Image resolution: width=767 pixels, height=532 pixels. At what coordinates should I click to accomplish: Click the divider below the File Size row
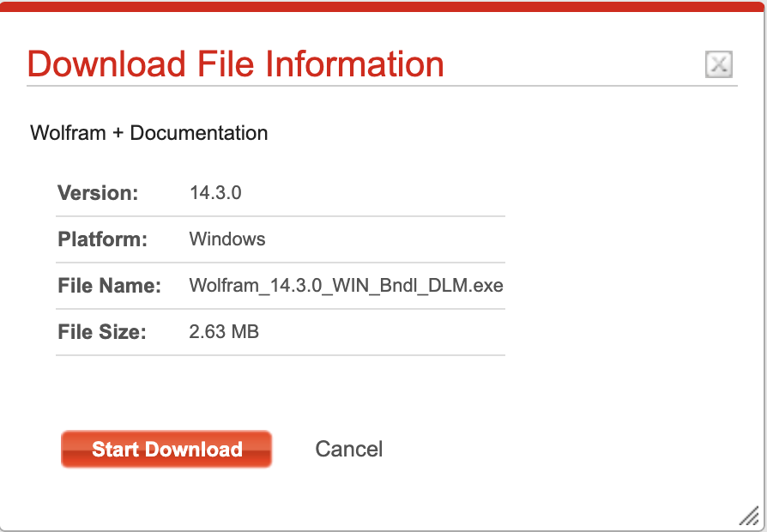(x=281, y=355)
